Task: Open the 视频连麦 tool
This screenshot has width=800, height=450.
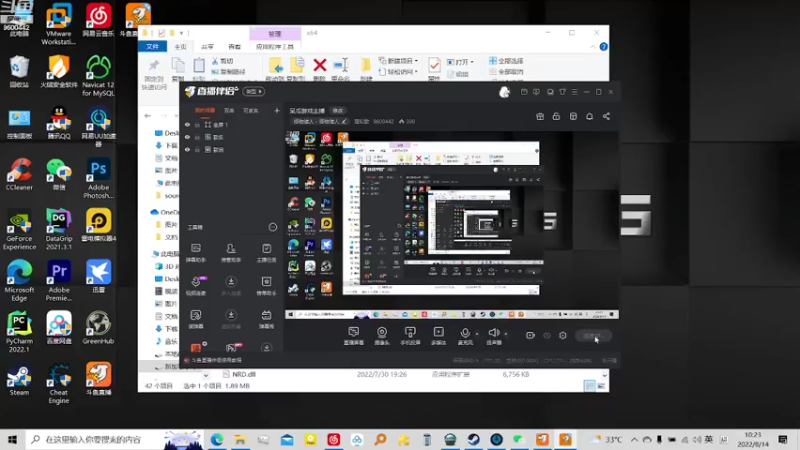Action: [x=196, y=285]
